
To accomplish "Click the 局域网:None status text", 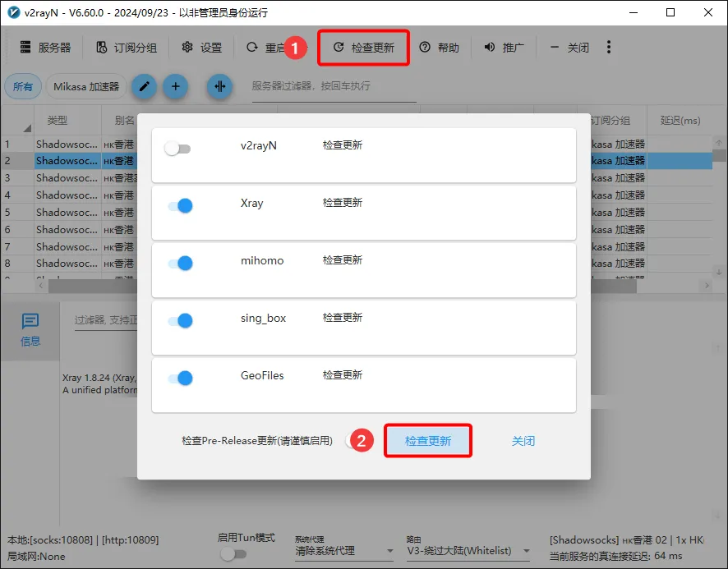I will coord(36,557).
